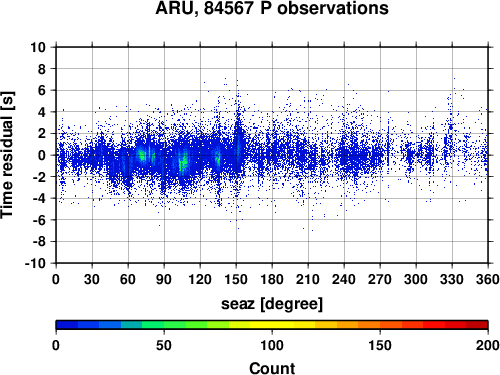Click the colorbar tick label 50
Screen dimensions: 500x375
164,345
